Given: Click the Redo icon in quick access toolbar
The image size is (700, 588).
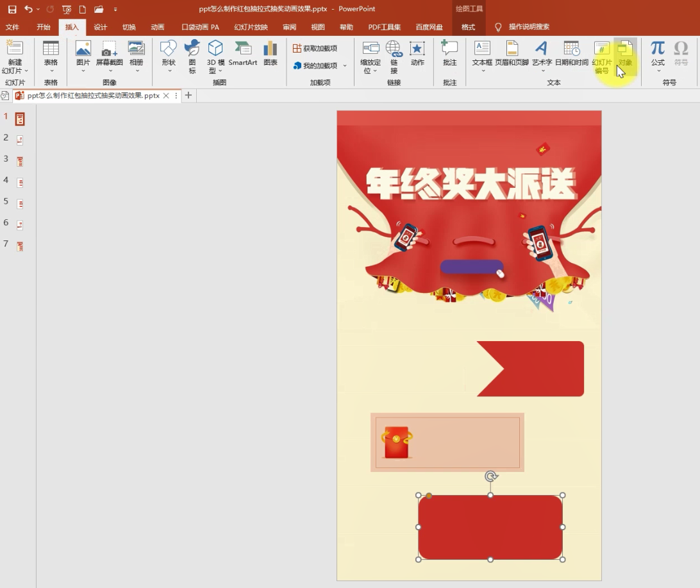Looking at the screenshot, I should point(50,9).
